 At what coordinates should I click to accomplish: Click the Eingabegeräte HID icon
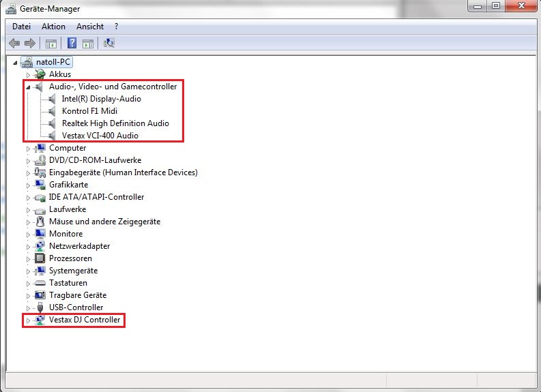pyautogui.click(x=40, y=172)
